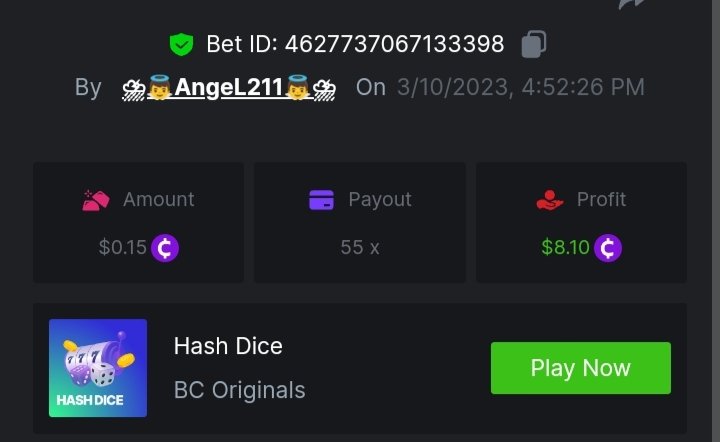Open the Hash Dice game thumbnail
This screenshot has width=720, height=442.
pyautogui.click(x=98, y=368)
